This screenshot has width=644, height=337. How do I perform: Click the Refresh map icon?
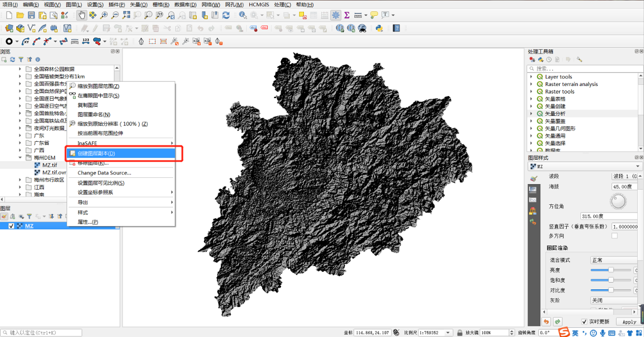click(x=225, y=15)
